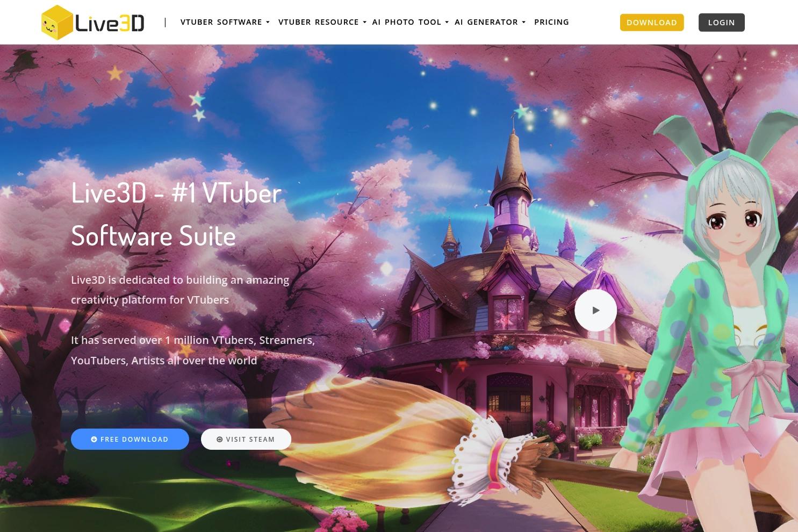Select VTUBER SOFTWARE in the menu bar
The width and height of the screenshot is (798, 532).
coord(221,22)
